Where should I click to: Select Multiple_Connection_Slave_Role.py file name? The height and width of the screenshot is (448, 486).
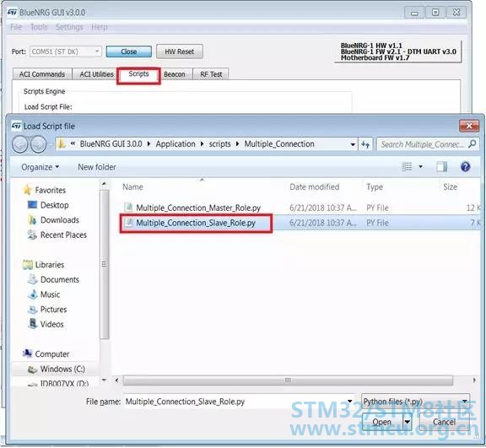[196, 223]
